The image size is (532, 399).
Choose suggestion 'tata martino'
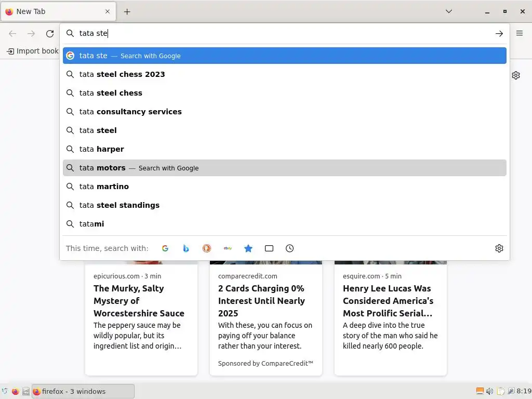pos(284,187)
